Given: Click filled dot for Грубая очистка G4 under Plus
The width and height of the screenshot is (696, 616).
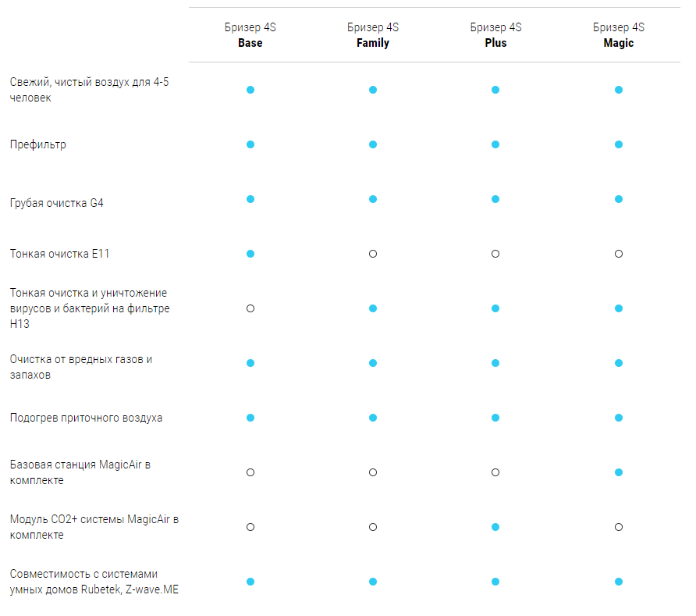Looking at the screenshot, I should pyautogui.click(x=495, y=199).
